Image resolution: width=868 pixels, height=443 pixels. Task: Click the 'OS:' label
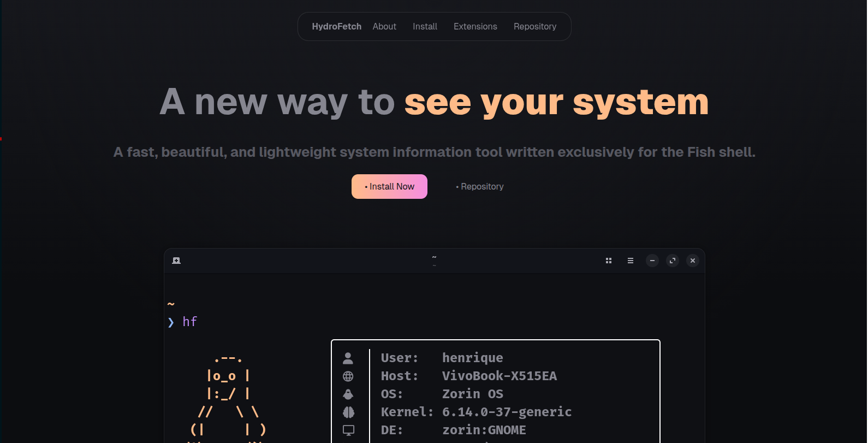click(392, 394)
